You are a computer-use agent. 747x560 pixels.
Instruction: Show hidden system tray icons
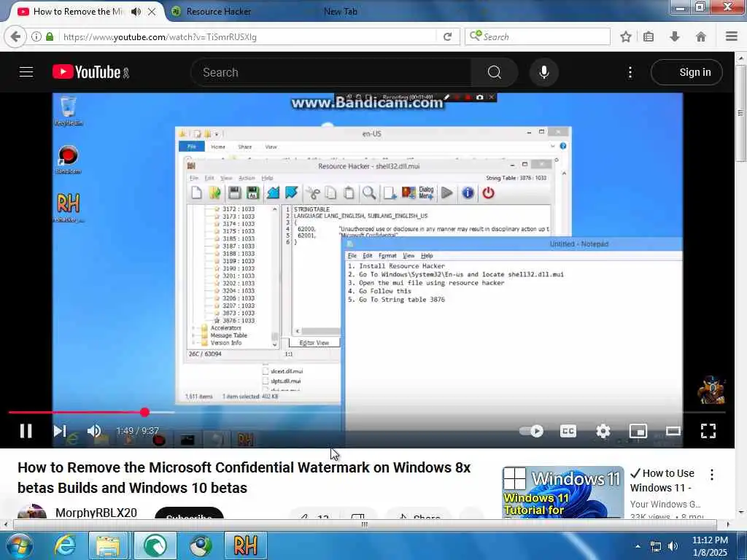click(x=638, y=546)
